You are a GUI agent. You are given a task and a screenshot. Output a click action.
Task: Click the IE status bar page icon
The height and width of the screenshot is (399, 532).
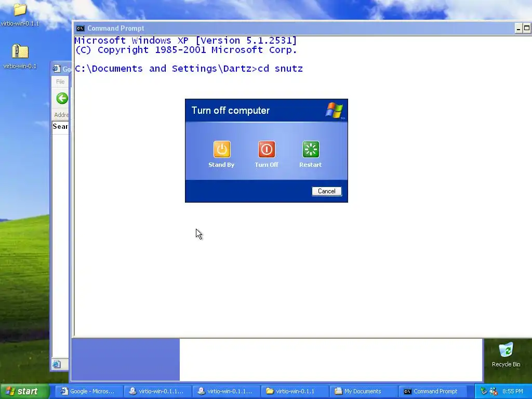click(56, 364)
